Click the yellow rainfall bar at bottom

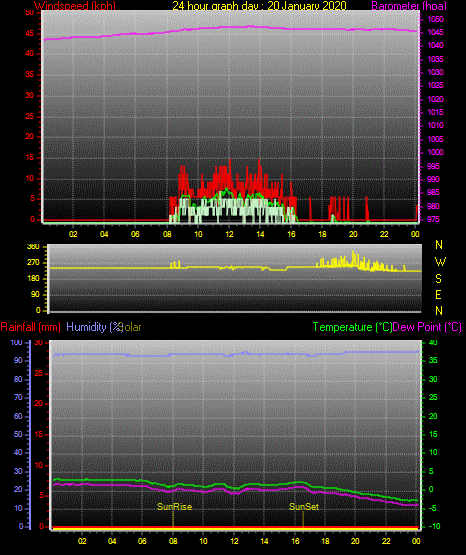(x=235, y=528)
